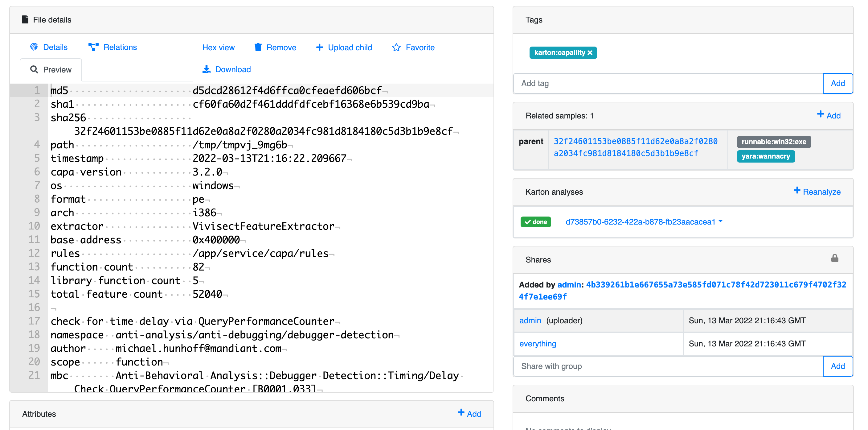The height and width of the screenshot is (430, 868).
Task: Click the Relations graph icon
Action: pyautogui.click(x=93, y=47)
